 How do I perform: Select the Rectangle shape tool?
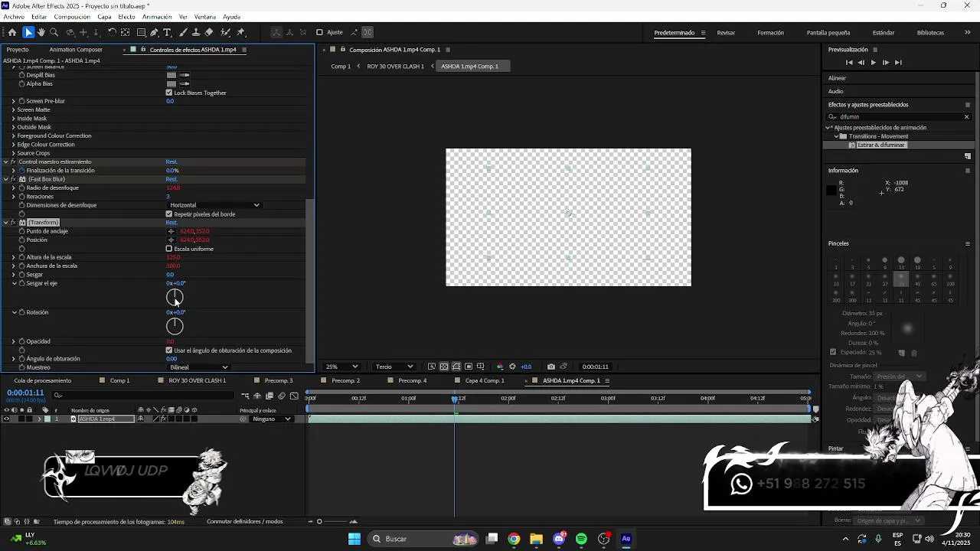(x=142, y=32)
